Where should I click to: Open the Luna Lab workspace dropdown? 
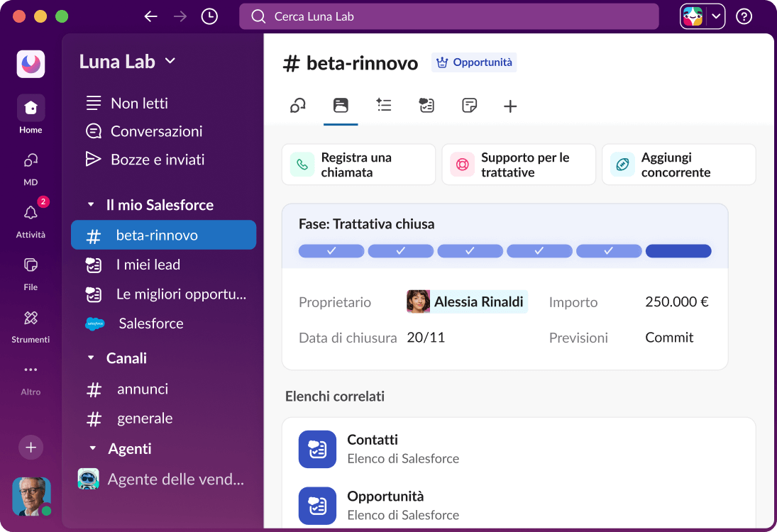click(128, 62)
